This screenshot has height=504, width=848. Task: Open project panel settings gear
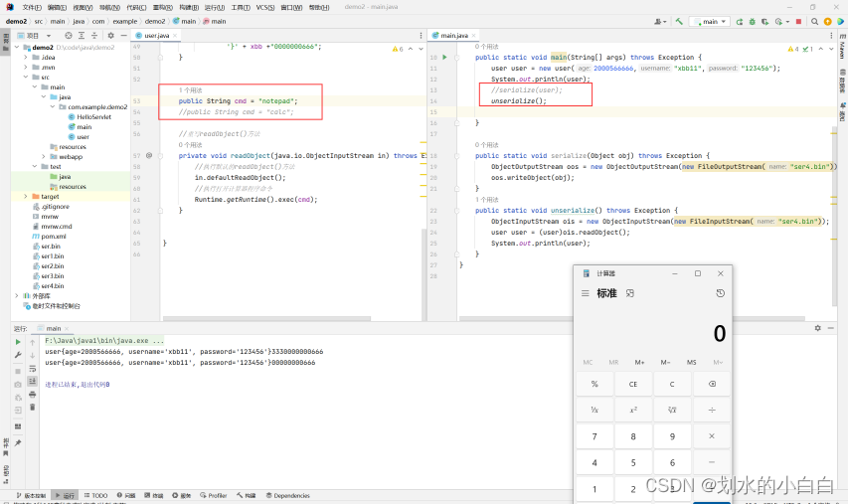tap(111, 35)
